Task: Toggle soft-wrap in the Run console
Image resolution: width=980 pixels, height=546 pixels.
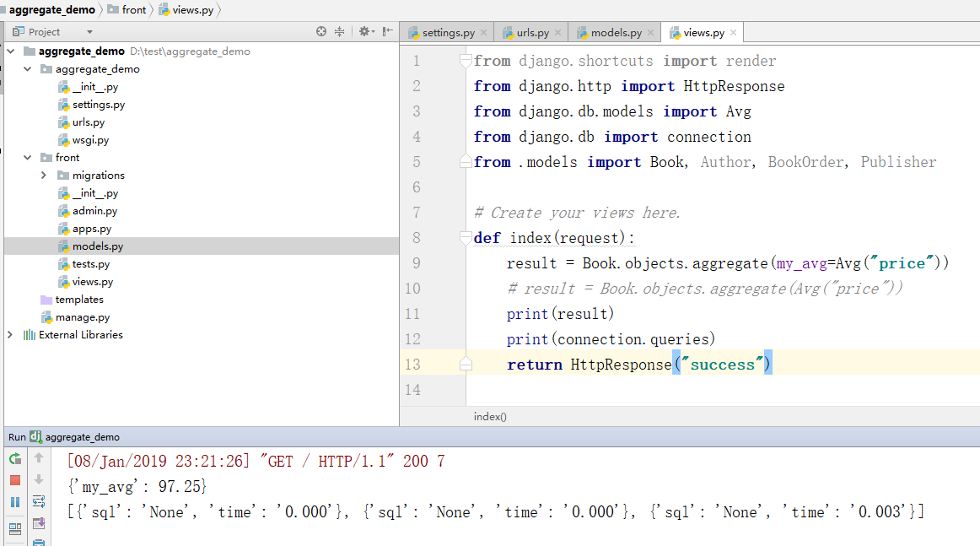Action: click(39, 501)
